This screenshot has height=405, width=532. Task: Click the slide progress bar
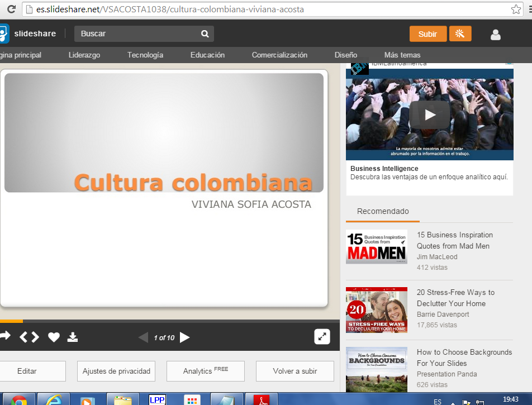click(x=168, y=321)
